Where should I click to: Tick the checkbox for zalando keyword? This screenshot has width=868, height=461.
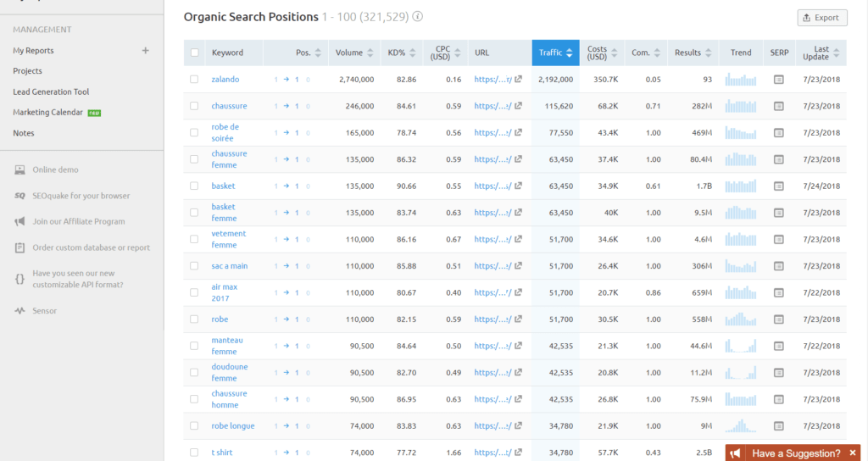pos(194,80)
